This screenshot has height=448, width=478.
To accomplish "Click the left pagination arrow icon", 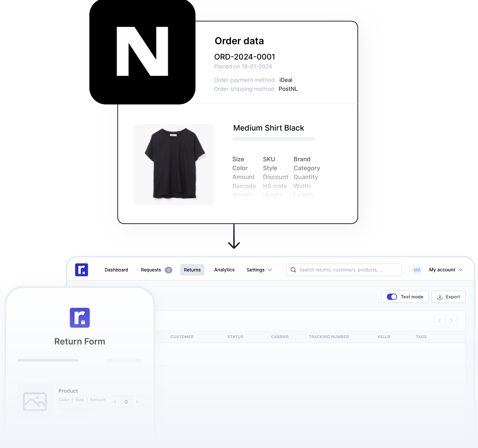I will pos(439,321).
